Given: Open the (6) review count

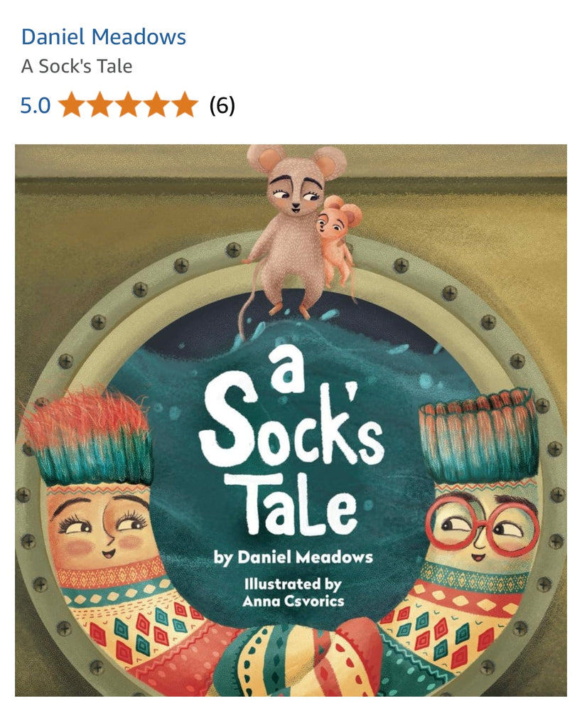Looking at the screenshot, I should click(x=222, y=105).
